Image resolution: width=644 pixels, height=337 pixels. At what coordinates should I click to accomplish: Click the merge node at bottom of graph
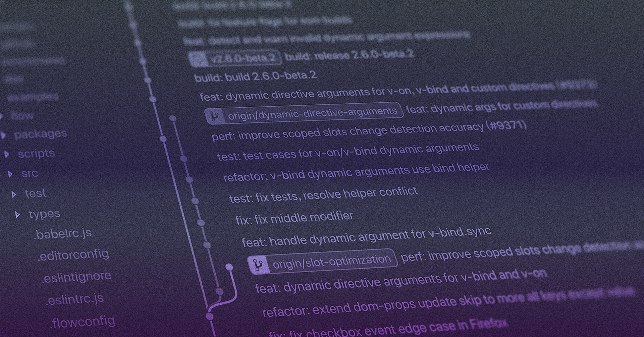[x=210, y=316]
